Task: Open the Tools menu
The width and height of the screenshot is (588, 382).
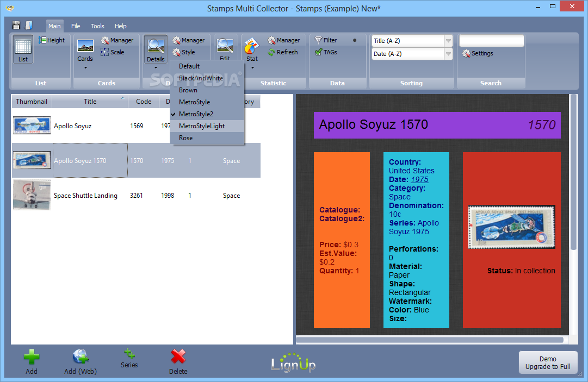Action: pyautogui.click(x=97, y=26)
